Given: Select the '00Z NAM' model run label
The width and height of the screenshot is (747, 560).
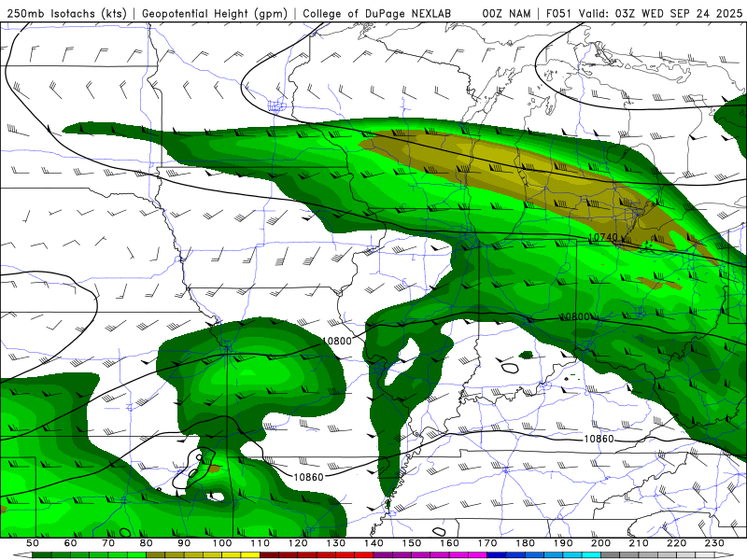Looking at the screenshot, I should (506, 14).
